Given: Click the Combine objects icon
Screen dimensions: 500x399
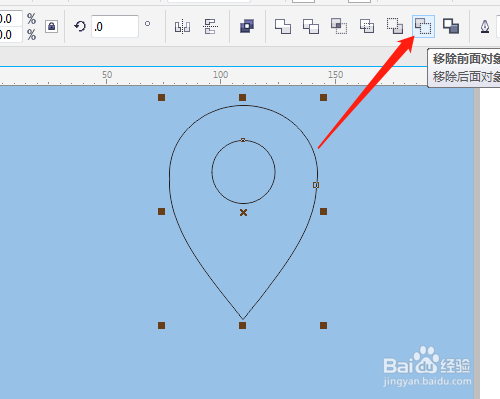Looking at the screenshot, I should tap(247, 26).
